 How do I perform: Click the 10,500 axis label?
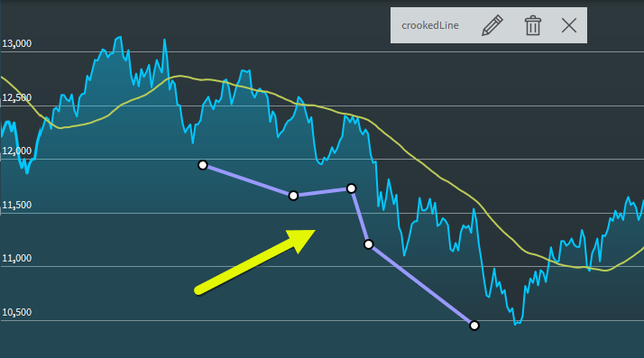17,312
